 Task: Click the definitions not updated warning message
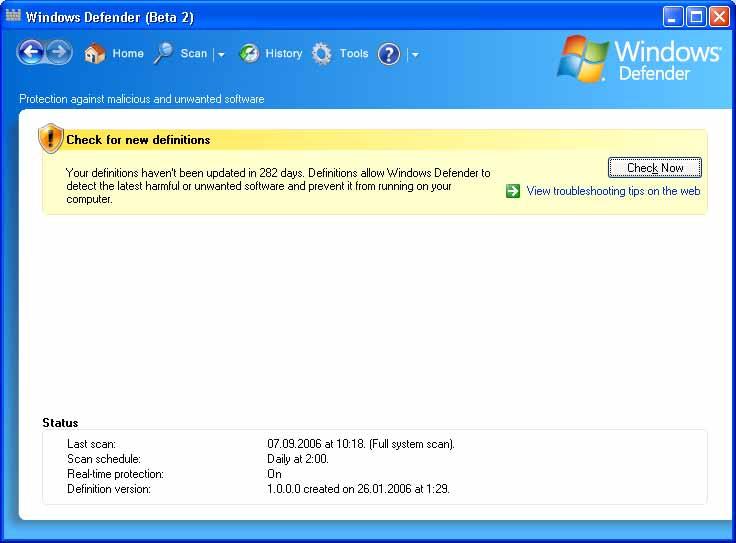click(278, 186)
